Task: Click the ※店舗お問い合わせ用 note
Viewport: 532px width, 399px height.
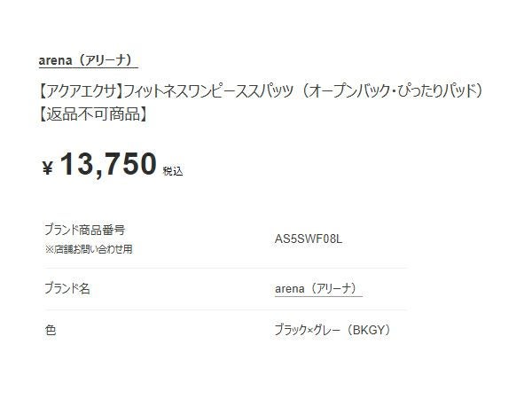Action: click(89, 249)
